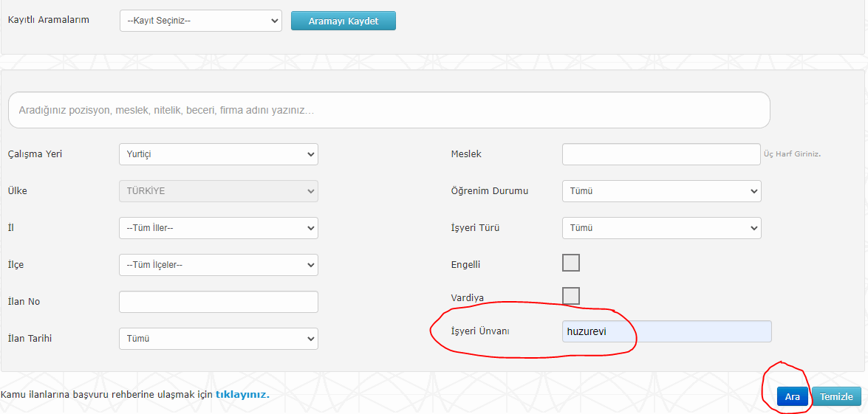
Task: Click the dropdown arrow of Çalışma Yeri
Action: click(310, 154)
